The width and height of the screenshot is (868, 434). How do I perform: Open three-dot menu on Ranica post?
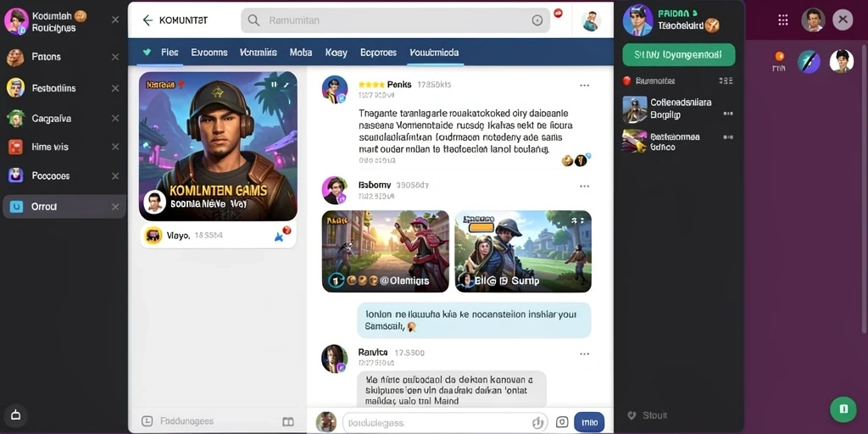click(x=584, y=353)
